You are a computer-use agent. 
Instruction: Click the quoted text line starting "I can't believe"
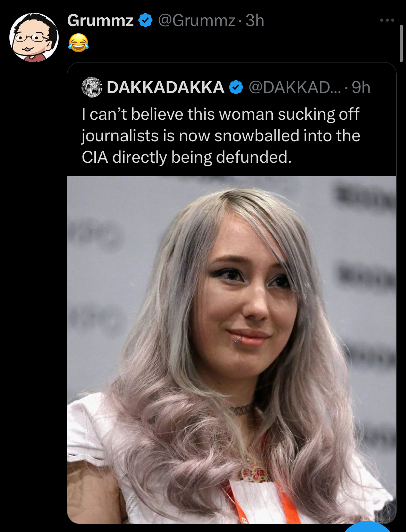(220, 114)
